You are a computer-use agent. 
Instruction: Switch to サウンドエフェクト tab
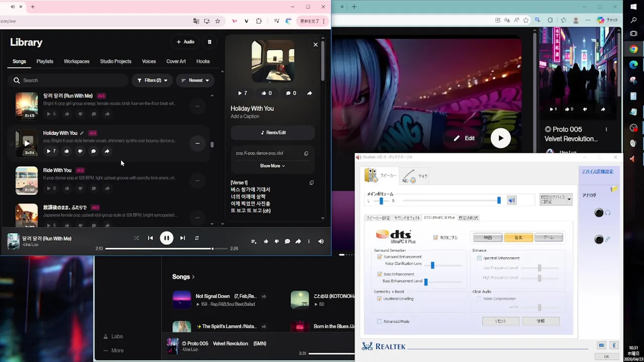coord(407,218)
